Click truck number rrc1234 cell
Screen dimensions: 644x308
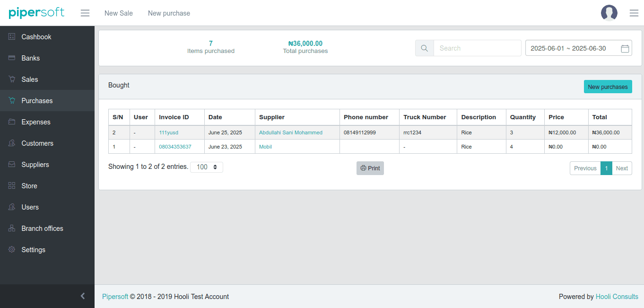(x=428, y=132)
